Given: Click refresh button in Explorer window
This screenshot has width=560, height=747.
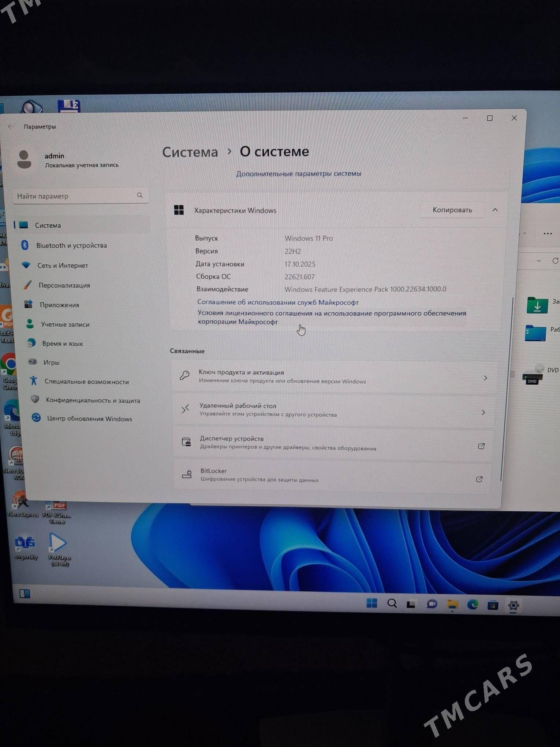Looking at the screenshot, I should 555,260.
